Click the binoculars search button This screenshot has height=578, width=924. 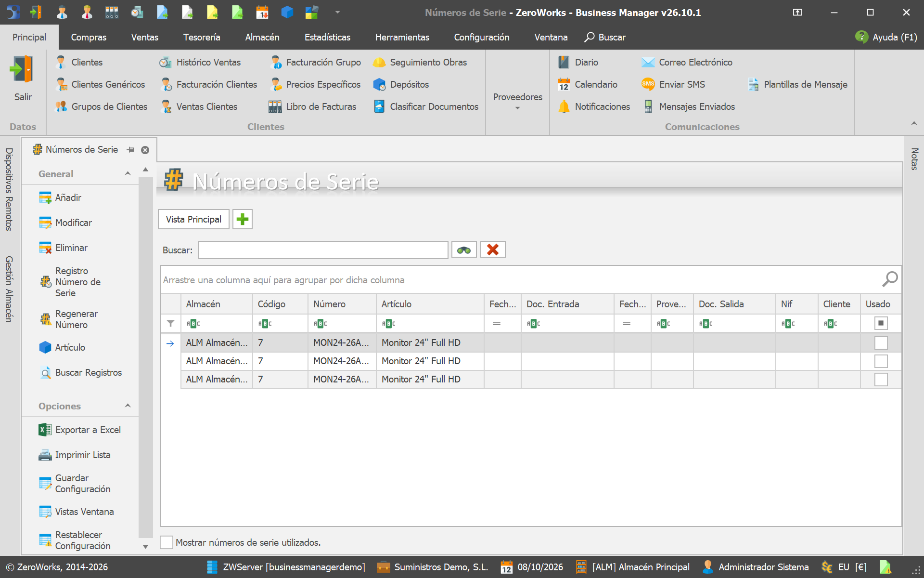[x=464, y=250]
